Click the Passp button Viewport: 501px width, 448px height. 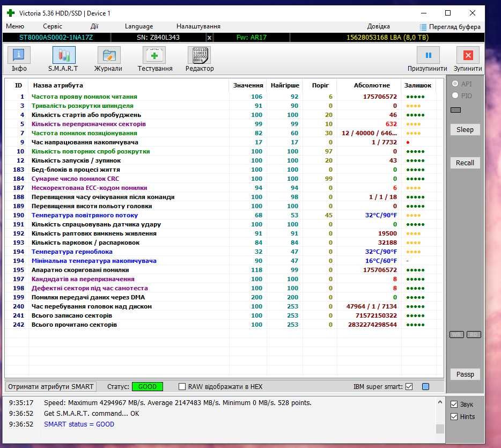(x=465, y=374)
